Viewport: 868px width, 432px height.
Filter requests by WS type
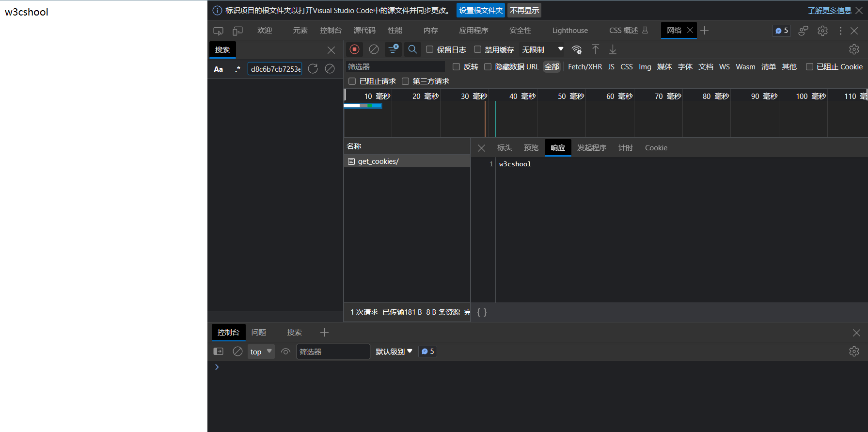[x=725, y=67]
